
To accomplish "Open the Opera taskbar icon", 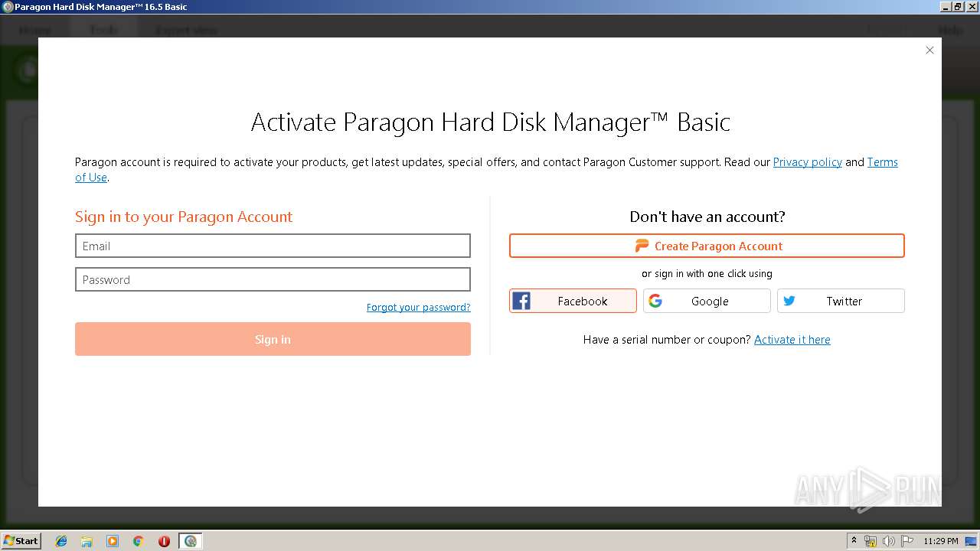I will 164,541.
